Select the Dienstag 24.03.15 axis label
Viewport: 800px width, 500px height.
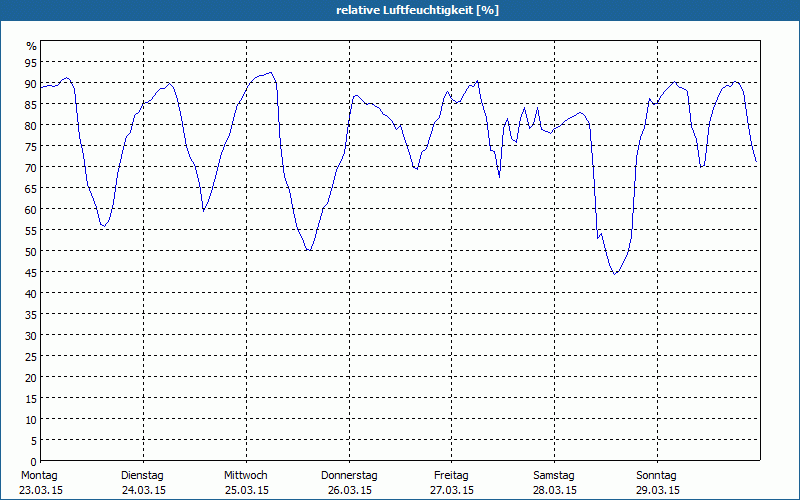pos(143,483)
